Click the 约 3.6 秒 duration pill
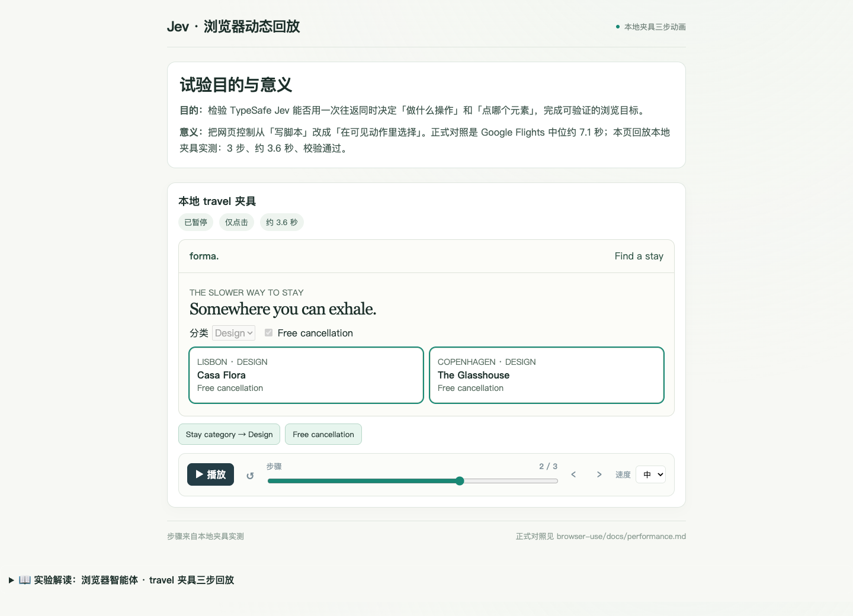 coord(282,222)
